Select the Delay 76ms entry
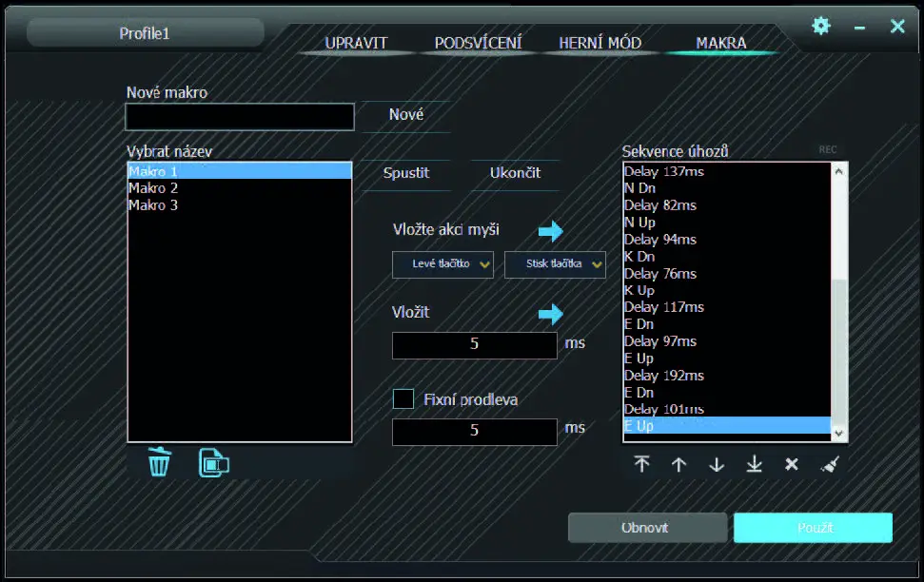924x582 pixels. click(x=727, y=274)
